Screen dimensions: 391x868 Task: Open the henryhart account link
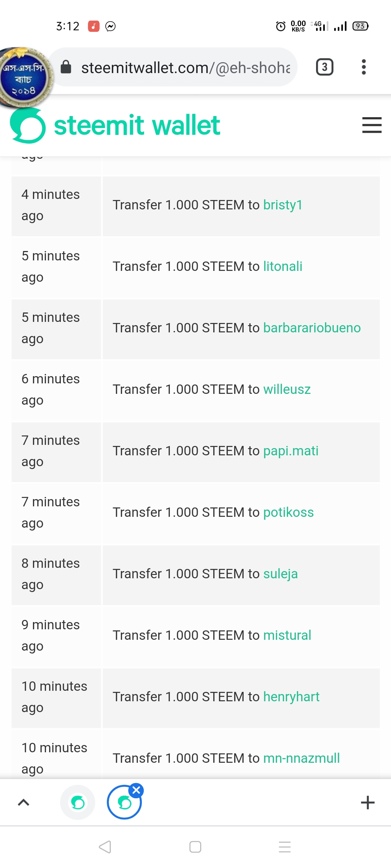point(291,697)
